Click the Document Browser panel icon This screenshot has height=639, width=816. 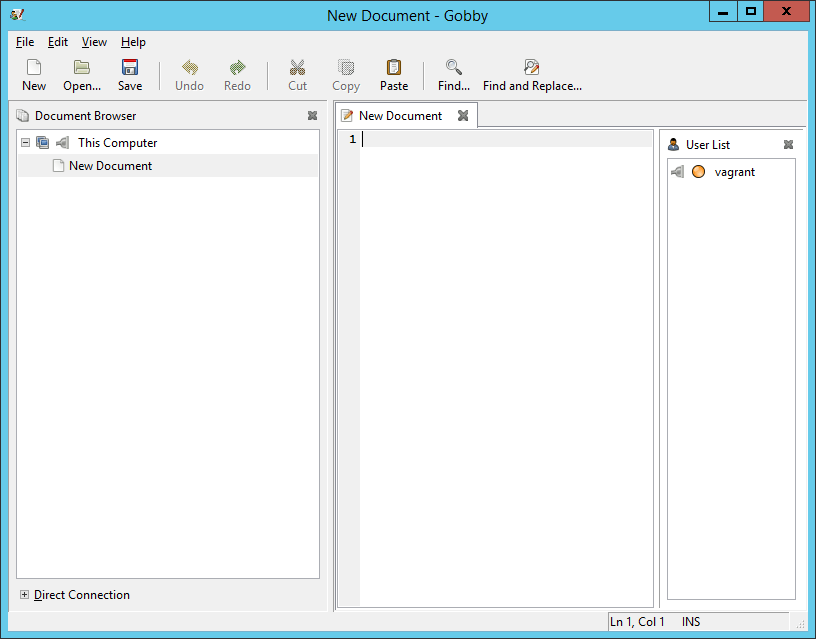[22, 116]
